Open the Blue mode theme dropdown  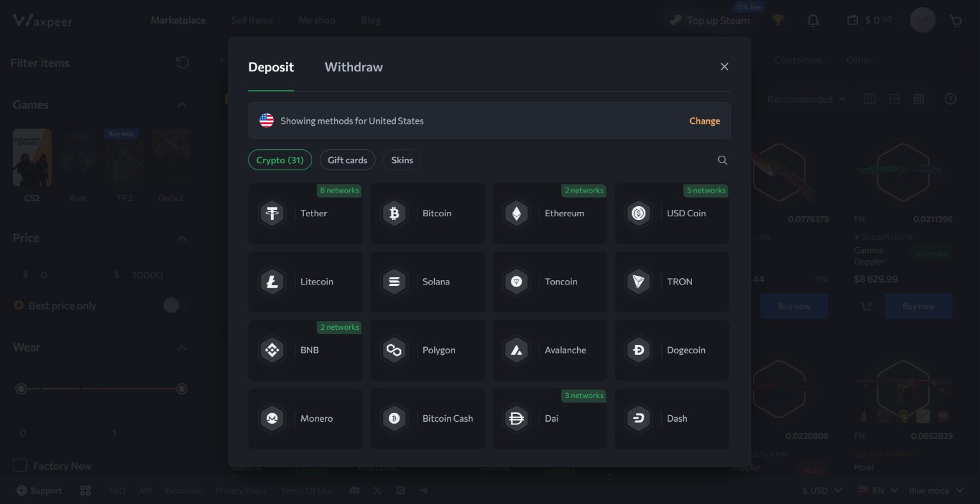936,491
